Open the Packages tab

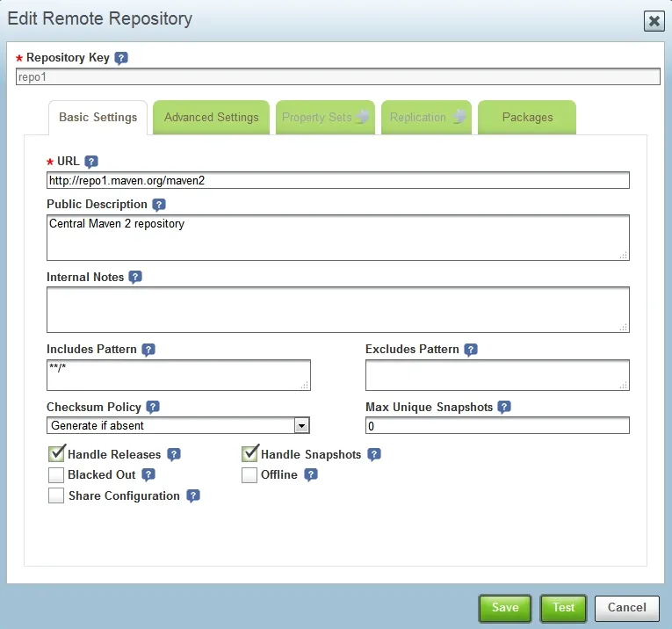(527, 118)
